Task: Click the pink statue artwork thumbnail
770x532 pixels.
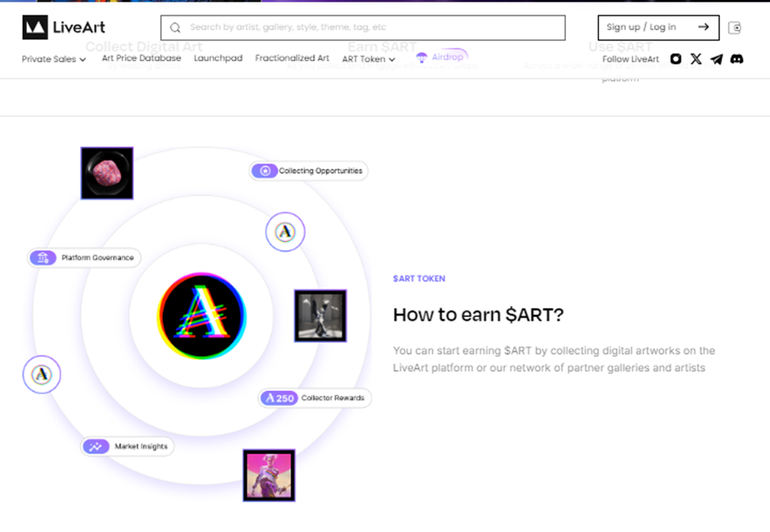Action: (x=269, y=475)
